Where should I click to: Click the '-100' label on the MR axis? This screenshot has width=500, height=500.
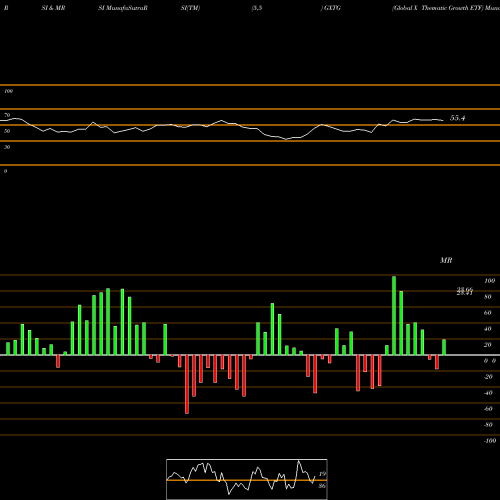point(490,441)
